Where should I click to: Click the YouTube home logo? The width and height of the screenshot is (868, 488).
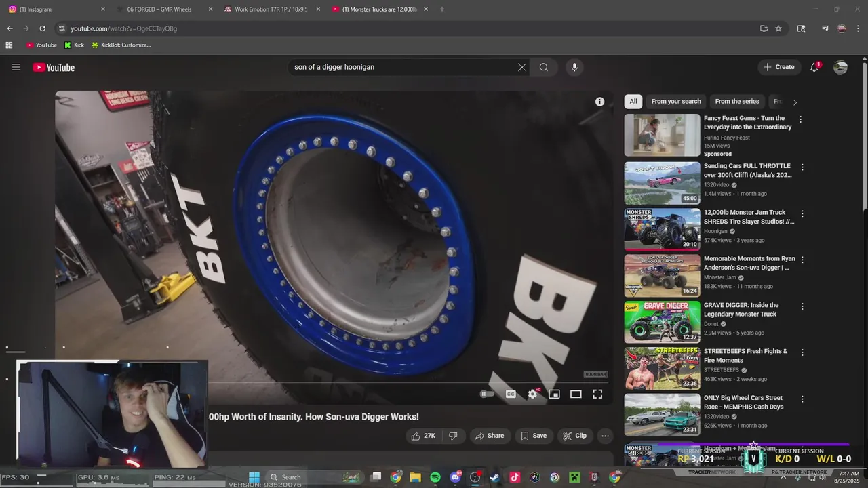[54, 67]
